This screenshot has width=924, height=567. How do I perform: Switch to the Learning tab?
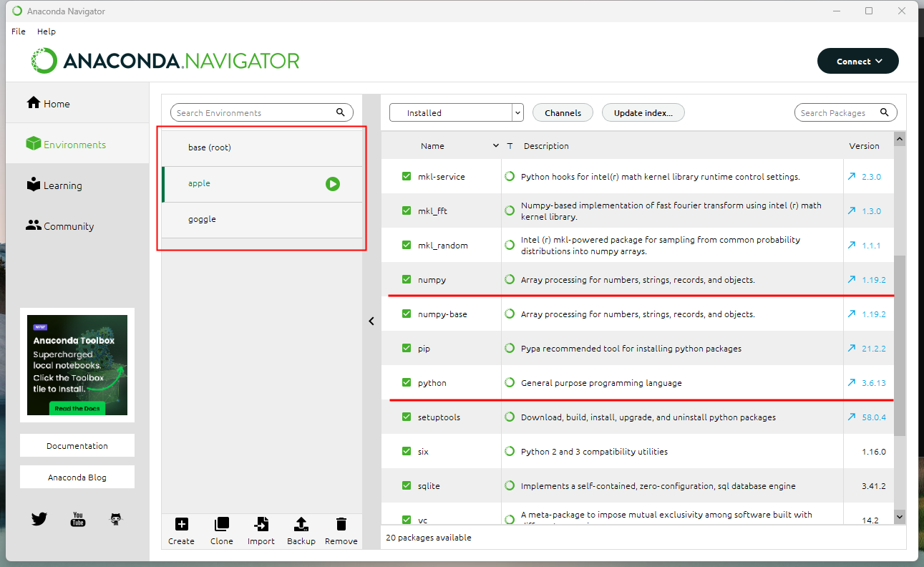[x=77, y=185]
